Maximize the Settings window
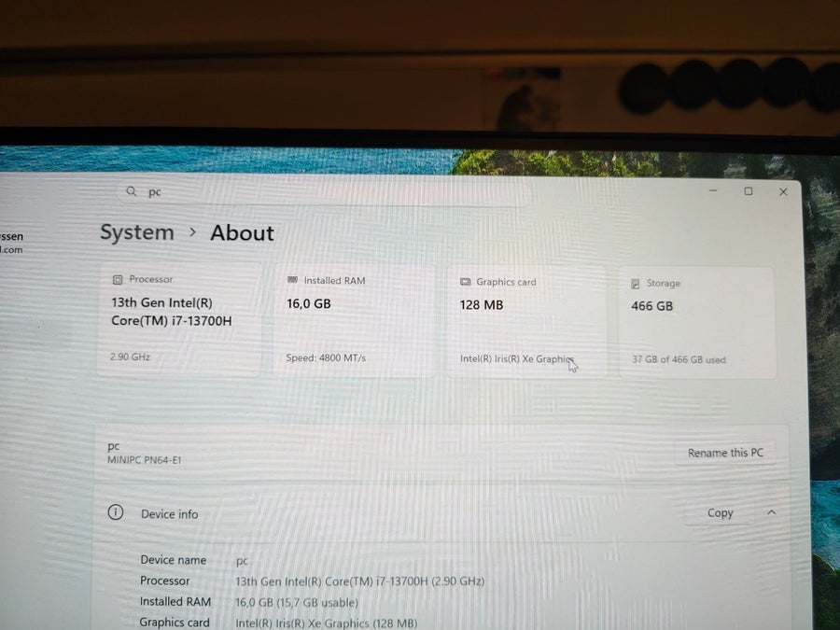This screenshot has width=840, height=630. click(x=749, y=191)
